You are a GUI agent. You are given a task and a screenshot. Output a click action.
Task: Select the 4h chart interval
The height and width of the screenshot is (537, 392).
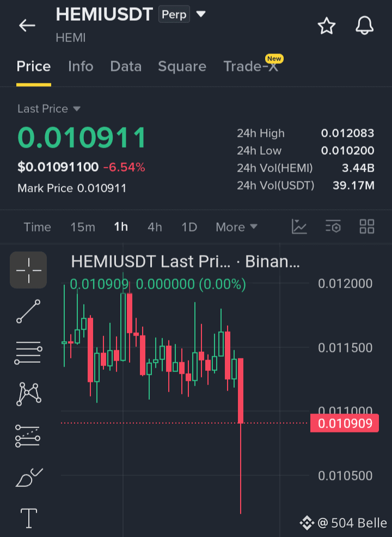tap(155, 227)
